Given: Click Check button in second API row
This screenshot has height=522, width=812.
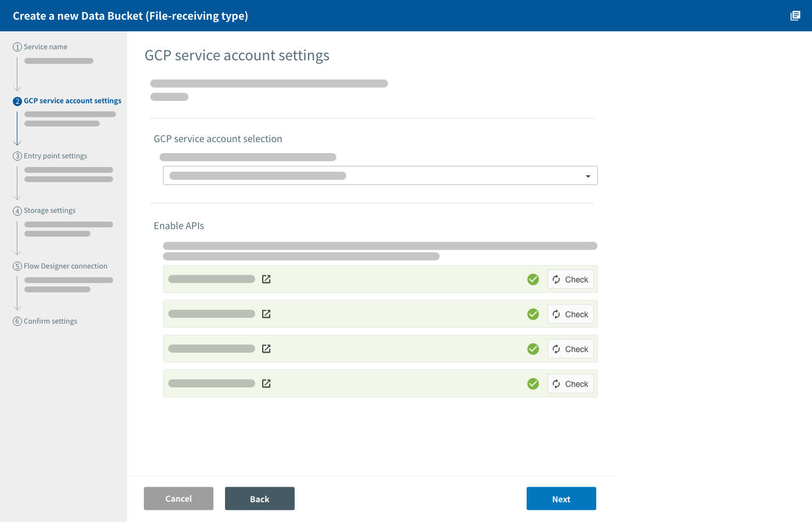Looking at the screenshot, I should 571,314.
